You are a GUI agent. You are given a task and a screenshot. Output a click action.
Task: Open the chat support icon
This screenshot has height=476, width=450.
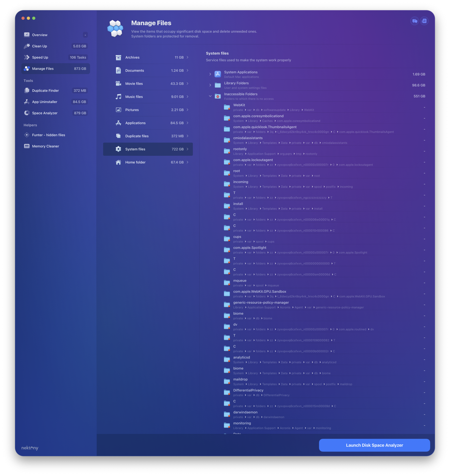[415, 21]
